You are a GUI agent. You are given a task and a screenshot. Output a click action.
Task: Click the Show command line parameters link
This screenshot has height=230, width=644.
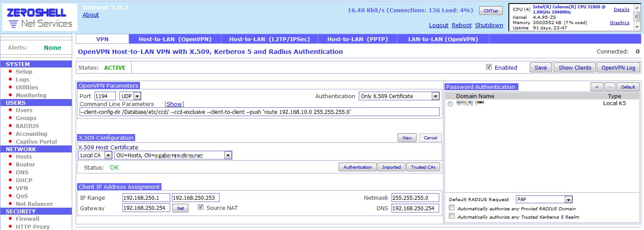click(174, 104)
